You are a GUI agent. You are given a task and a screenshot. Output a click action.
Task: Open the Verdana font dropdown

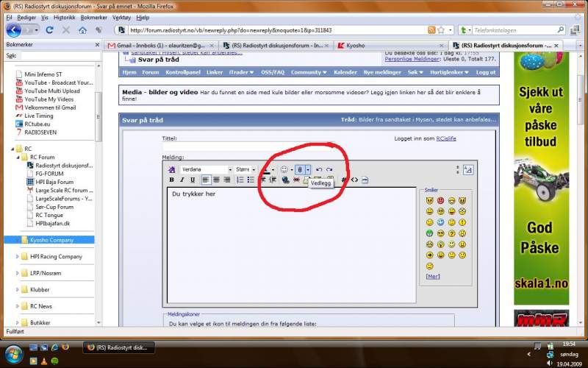click(206, 169)
